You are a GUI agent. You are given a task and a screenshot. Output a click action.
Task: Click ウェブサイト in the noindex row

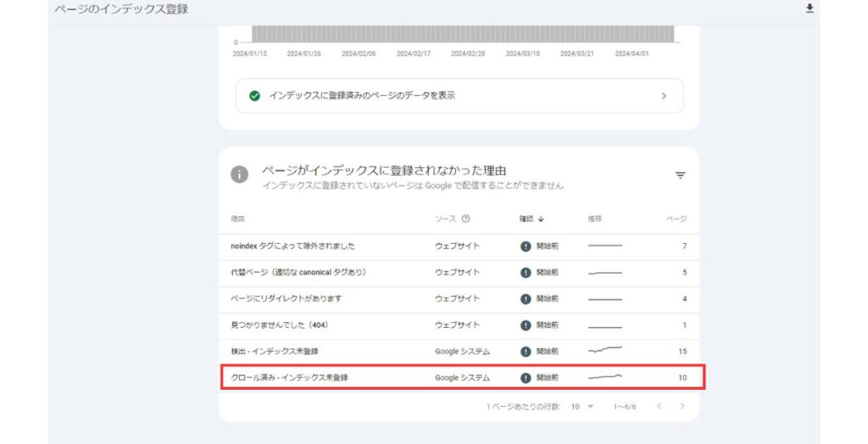pyautogui.click(x=457, y=247)
